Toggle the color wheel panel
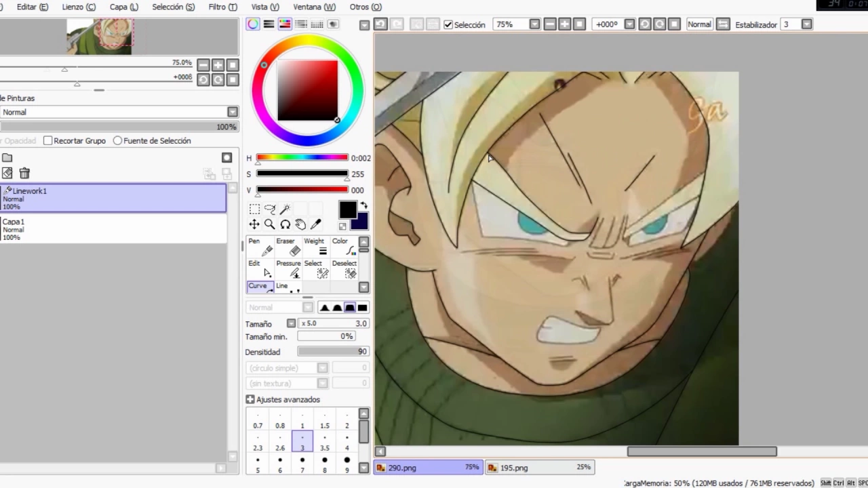Screen dimensions: 868x488 coord(253,24)
